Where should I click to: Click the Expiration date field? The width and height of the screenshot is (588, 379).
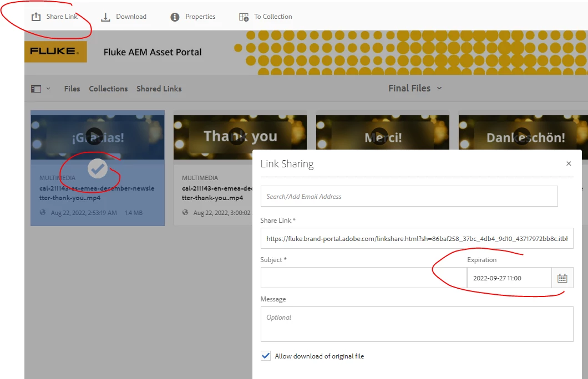tap(509, 278)
